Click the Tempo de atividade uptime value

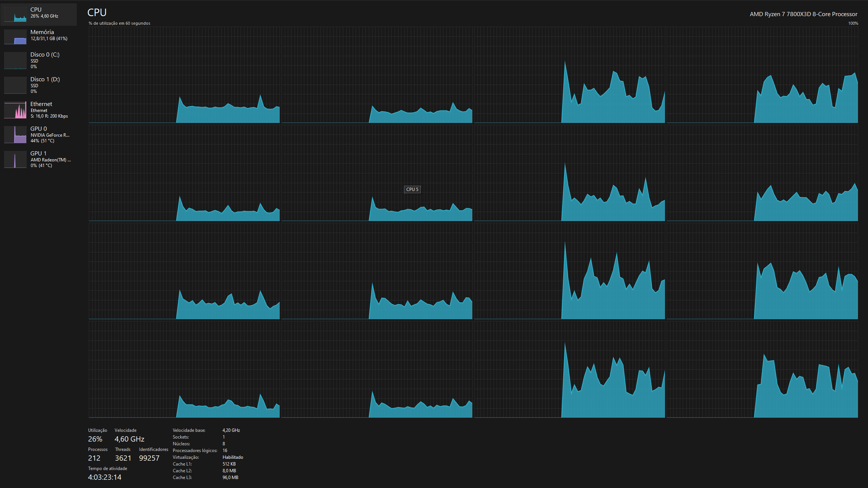pyautogui.click(x=105, y=477)
